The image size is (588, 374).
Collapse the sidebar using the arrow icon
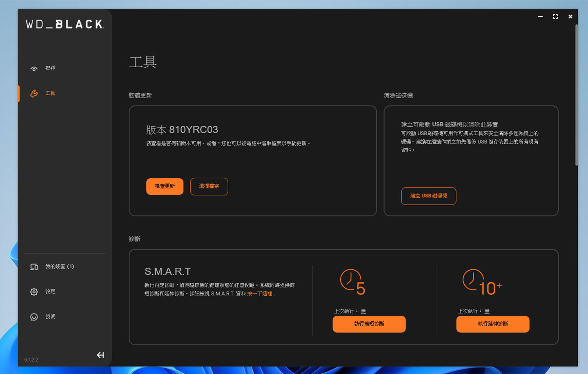click(x=100, y=355)
